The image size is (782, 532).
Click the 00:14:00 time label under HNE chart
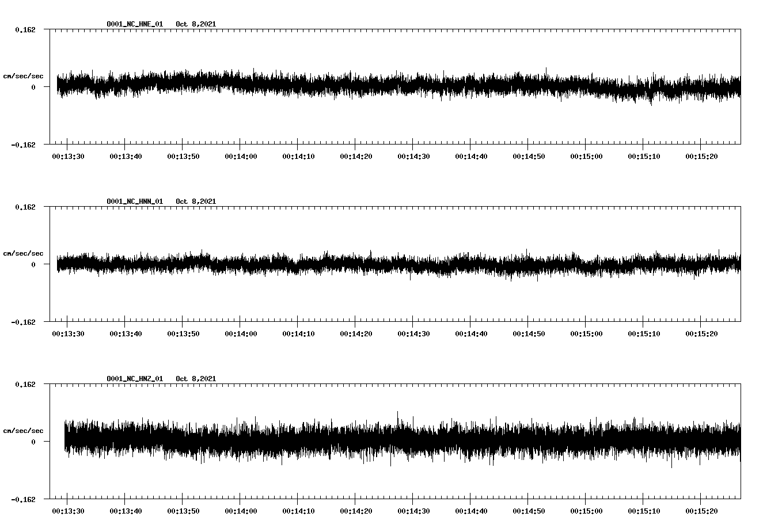(241, 157)
